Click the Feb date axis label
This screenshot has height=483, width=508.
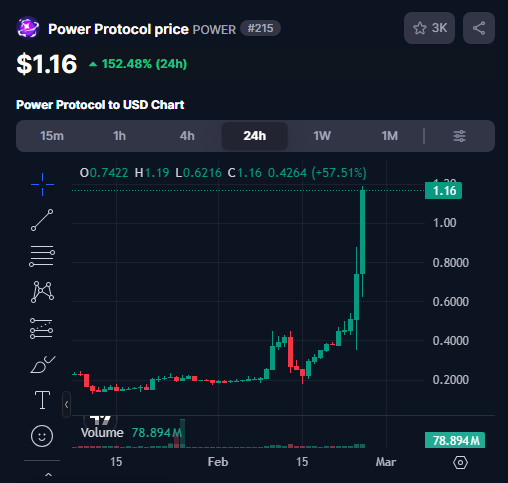[218, 462]
